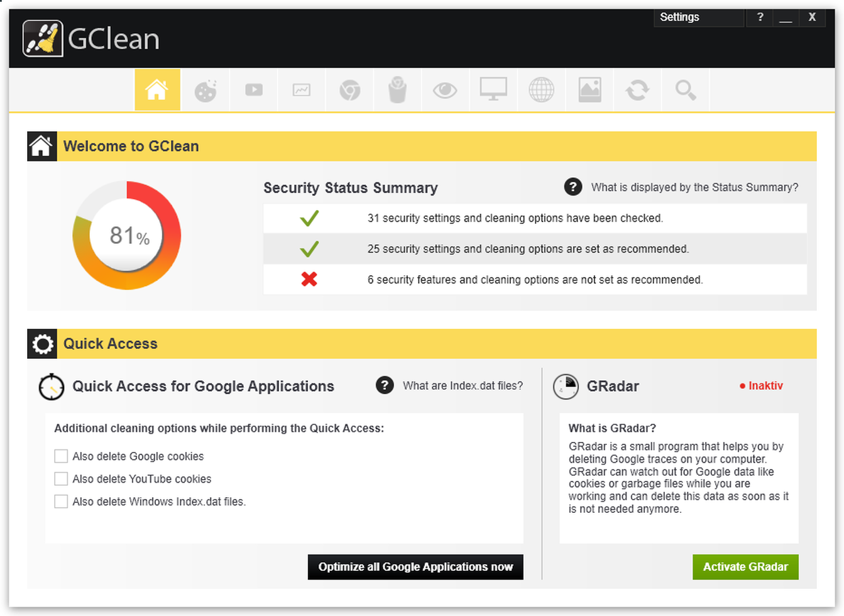Open the magnifying glass search icon
The height and width of the screenshot is (616, 844).
click(x=685, y=91)
